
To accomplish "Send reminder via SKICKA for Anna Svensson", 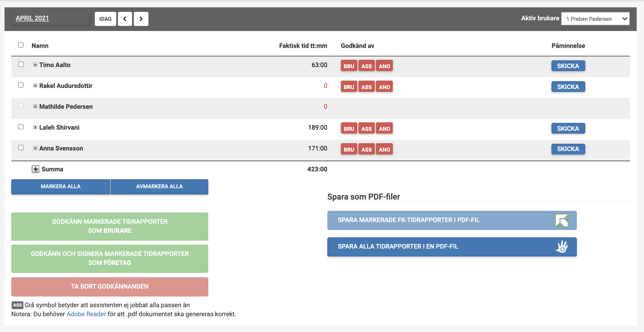I will [568, 149].
